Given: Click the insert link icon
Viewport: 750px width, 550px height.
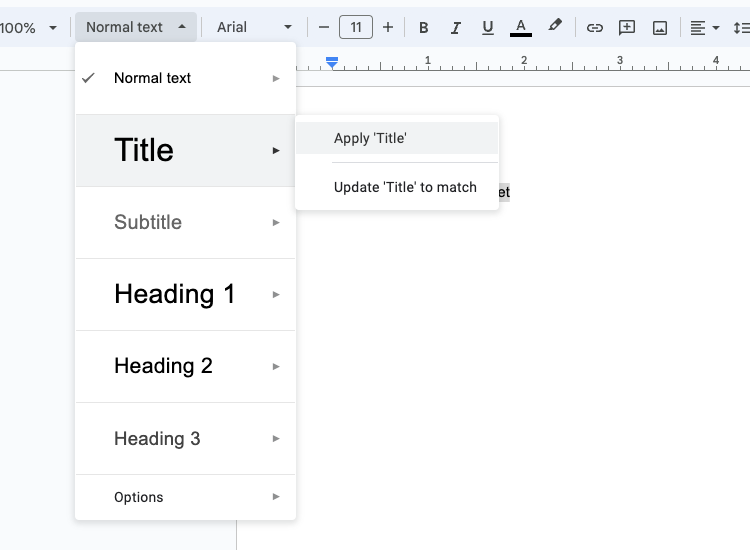Looking at the screenshot, I should tap(595, 27).
